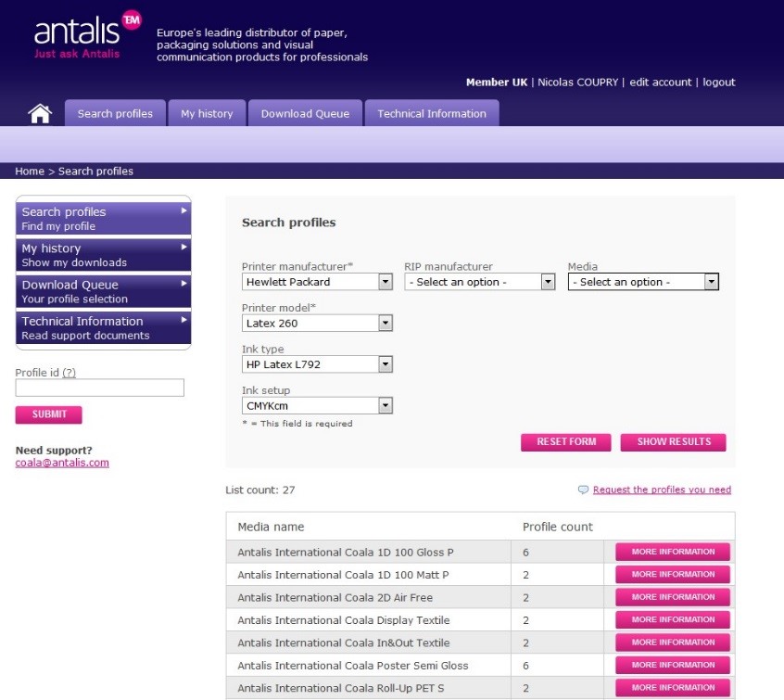The image size is (784, 700).
Task: Click the RESET FORM button
Action: (x=566, y=442)
